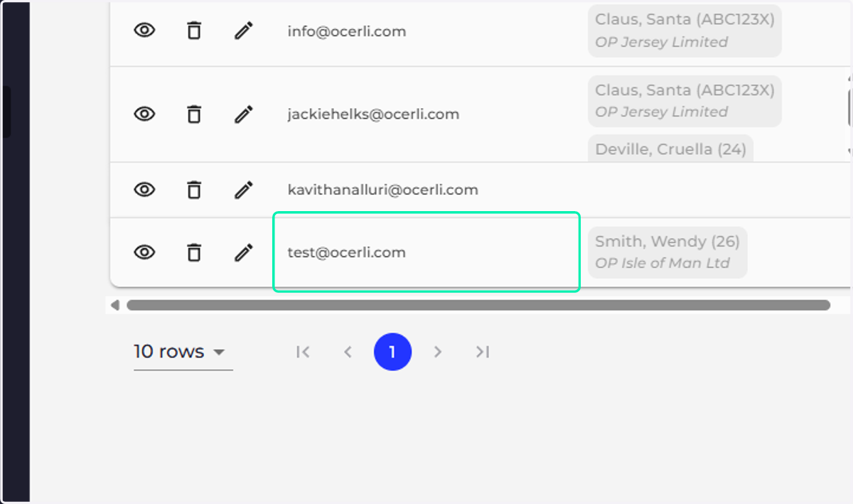This screenshot has width=853, height=504.
Task: Delete the info@ocerli.com user
Action: pyautogui.click(x=193, y=31)
